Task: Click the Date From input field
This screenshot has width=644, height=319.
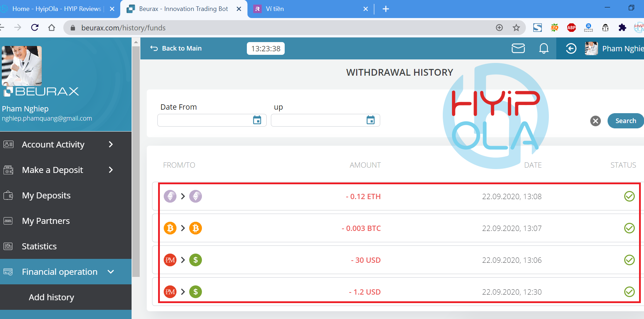Action: (x=212, y=120)
